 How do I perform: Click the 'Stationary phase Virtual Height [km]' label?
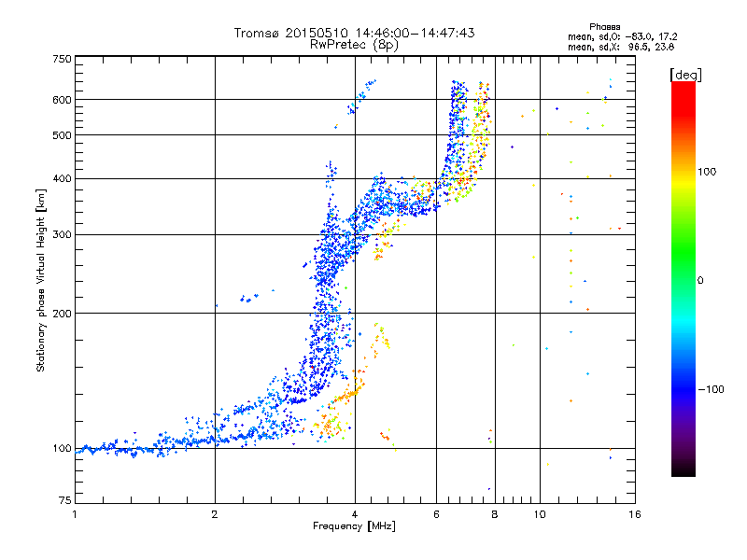(x=40, y=281)
